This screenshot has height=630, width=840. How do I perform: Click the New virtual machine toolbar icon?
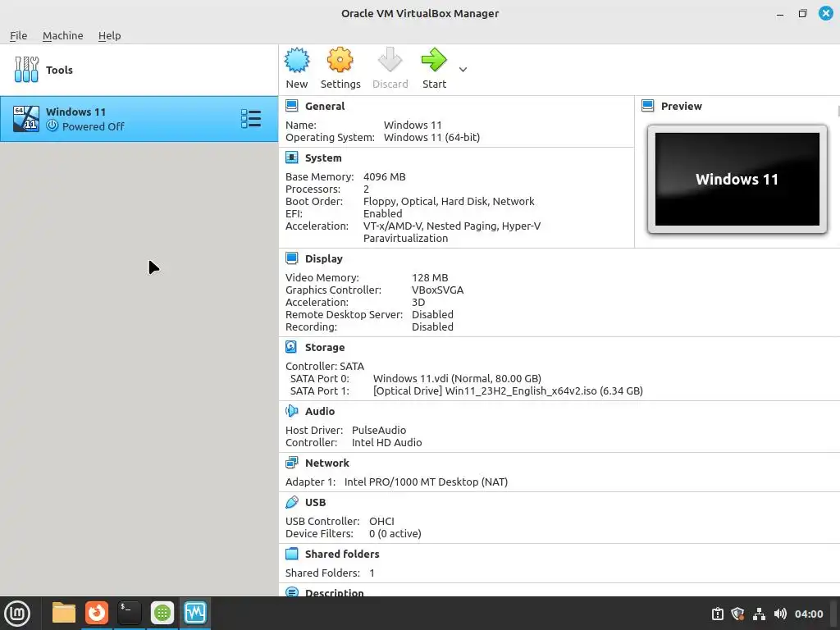click(297, 60)
